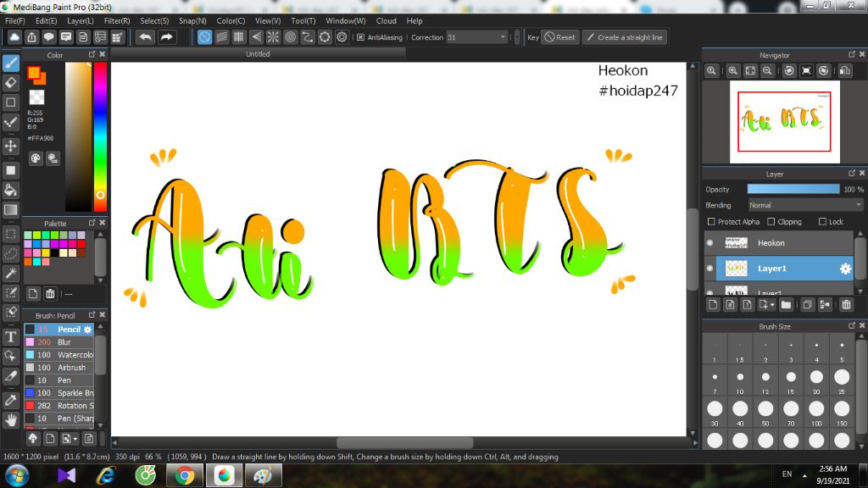Click the Redo arrow in toolbar
The height and width of the screenshot is (488, 868).
(166, 37)
